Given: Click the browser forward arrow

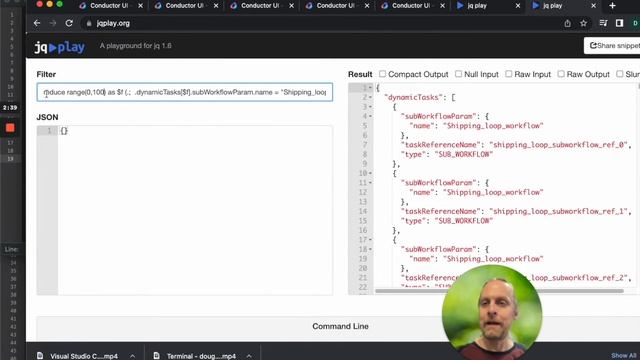Looking at the screenshot, I should (53, 23).
